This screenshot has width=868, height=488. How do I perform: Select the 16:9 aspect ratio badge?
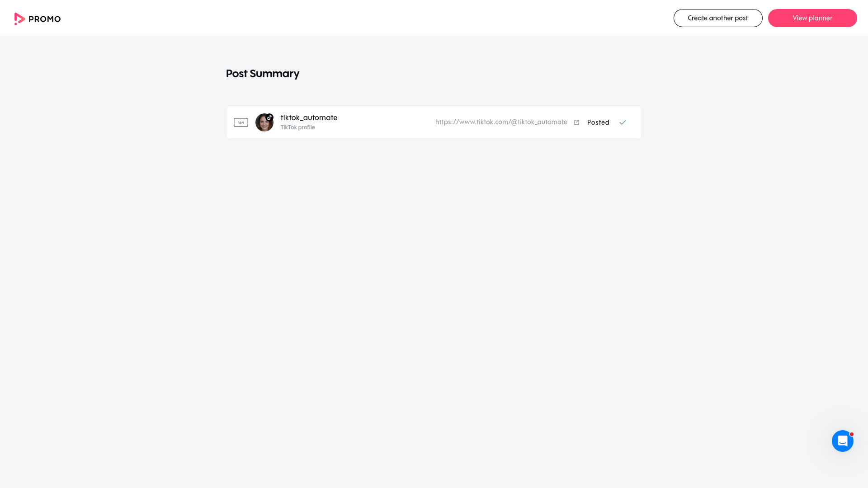(x=241, y=122)
